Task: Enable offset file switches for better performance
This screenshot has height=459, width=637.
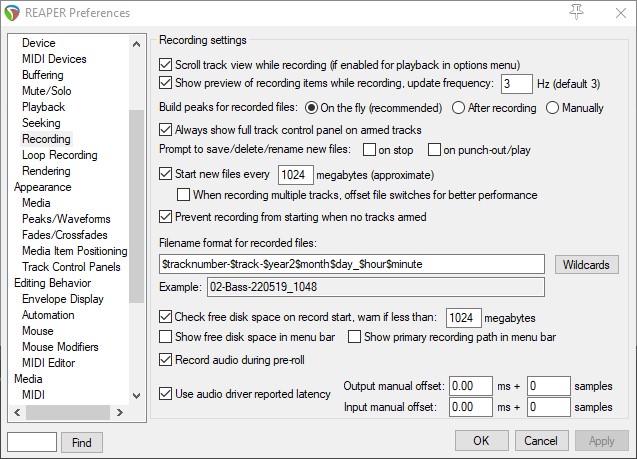Action: (183, 195)
